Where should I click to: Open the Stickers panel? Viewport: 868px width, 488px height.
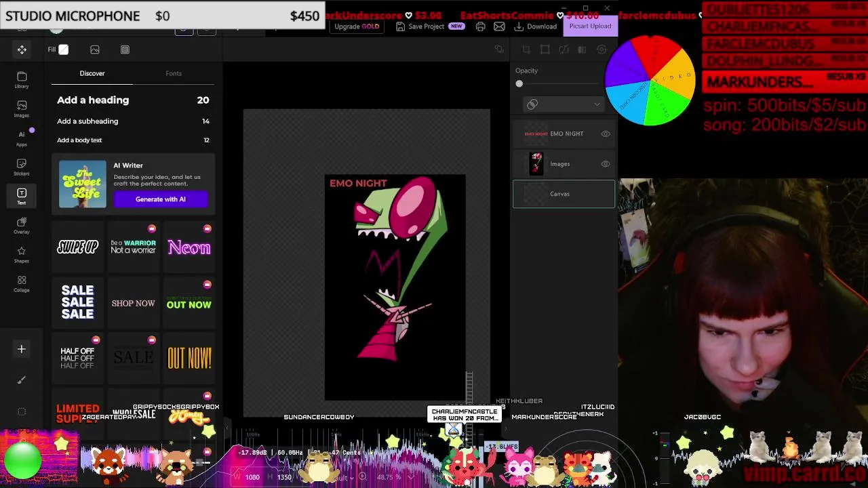(x=22, y=167)
